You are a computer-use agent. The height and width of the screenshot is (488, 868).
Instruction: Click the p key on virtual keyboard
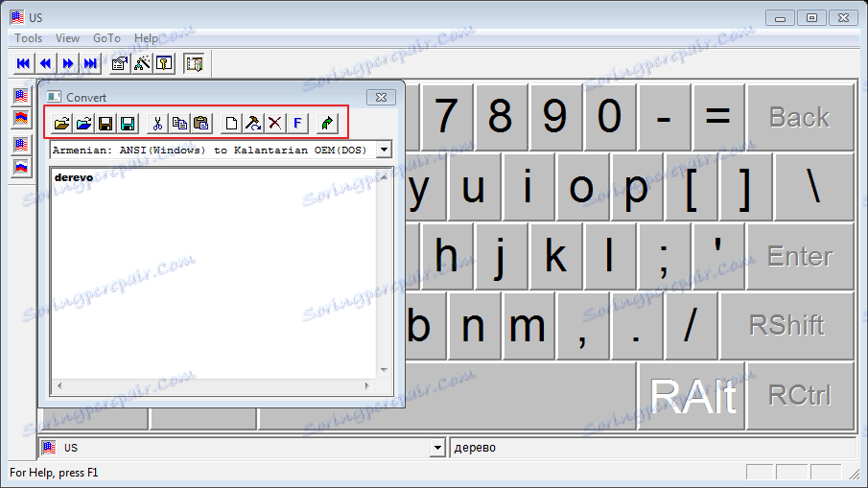click(x=636, y=187)
